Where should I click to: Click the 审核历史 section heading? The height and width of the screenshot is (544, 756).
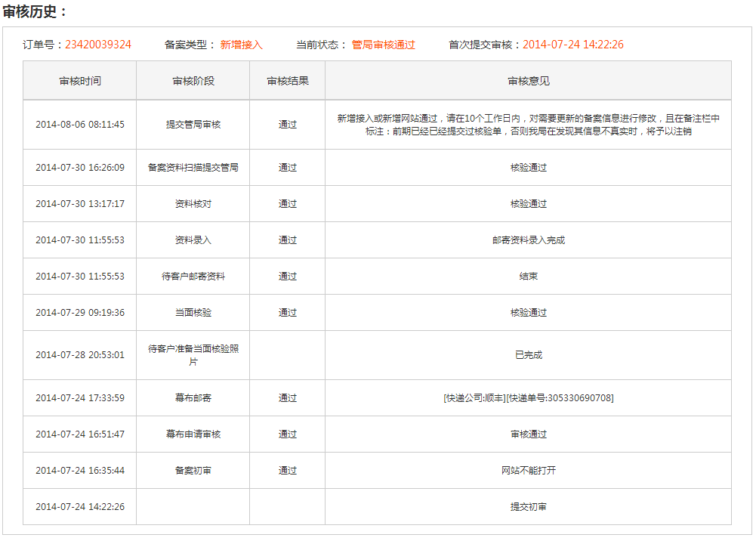[x=35, y=11]
